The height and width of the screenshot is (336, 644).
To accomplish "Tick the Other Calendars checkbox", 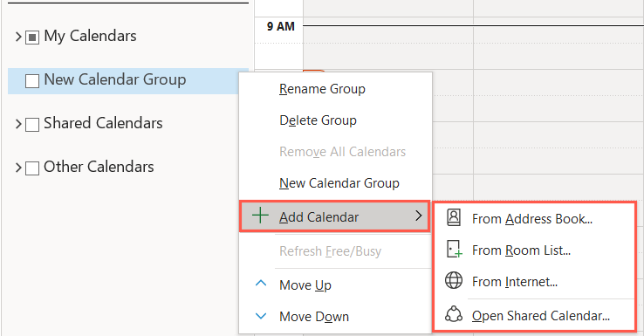I will click(x=32, y=168).
